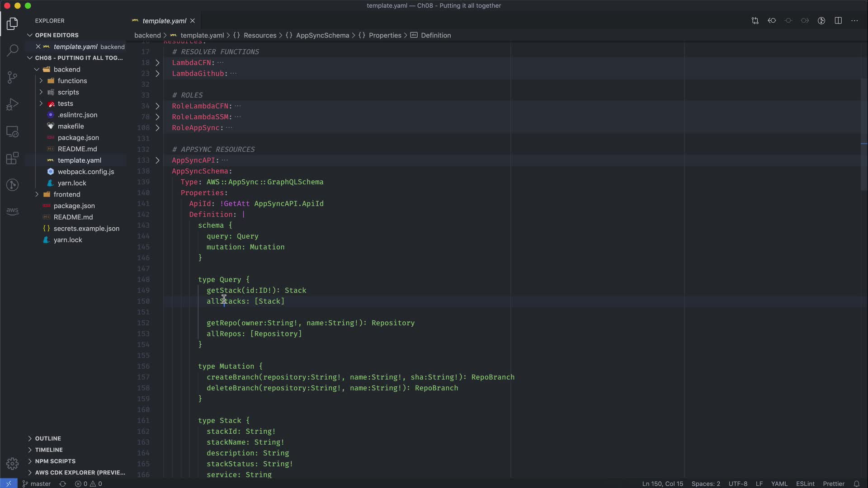Click the master branch indicator
Image resolution: width=868 pixels, height=488 pixels.
[x=37, y=483]
